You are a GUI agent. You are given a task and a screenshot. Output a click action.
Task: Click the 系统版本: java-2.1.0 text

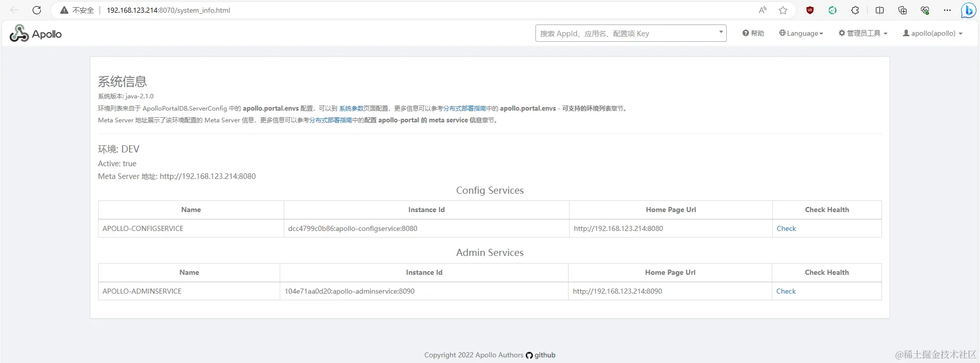(126, 96)
